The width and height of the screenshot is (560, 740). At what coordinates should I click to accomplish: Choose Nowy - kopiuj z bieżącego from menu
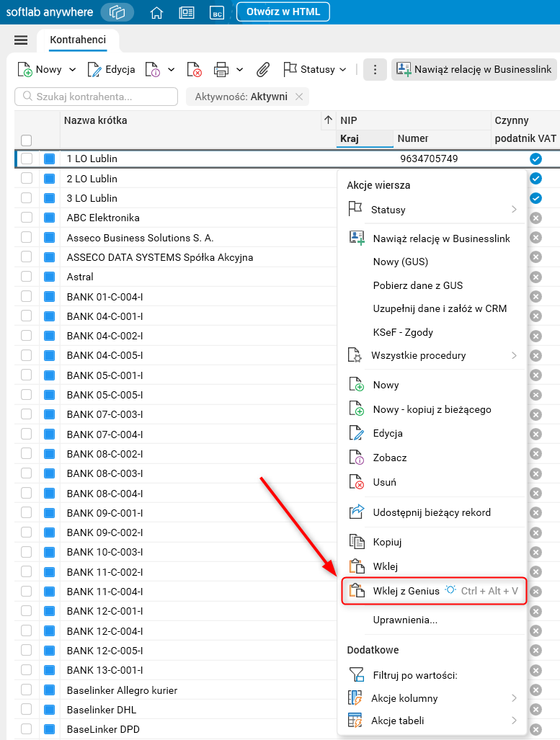pos(432,409)
